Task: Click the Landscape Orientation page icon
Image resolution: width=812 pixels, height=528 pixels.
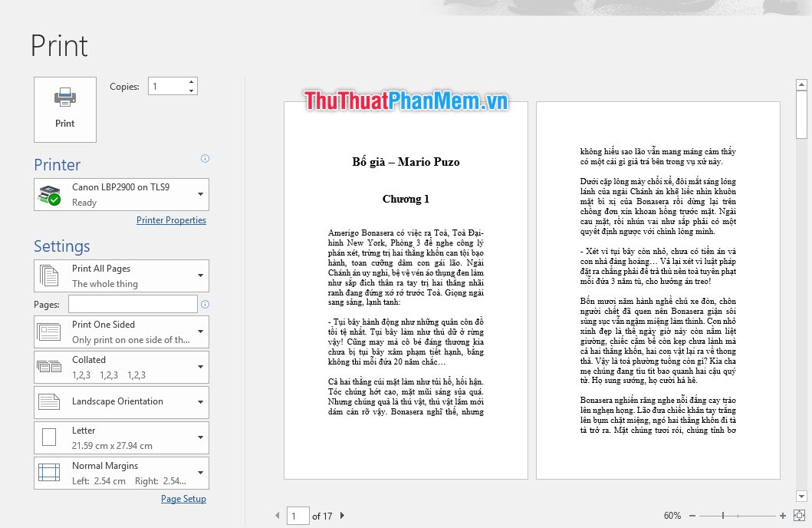Action: (49, 401)
